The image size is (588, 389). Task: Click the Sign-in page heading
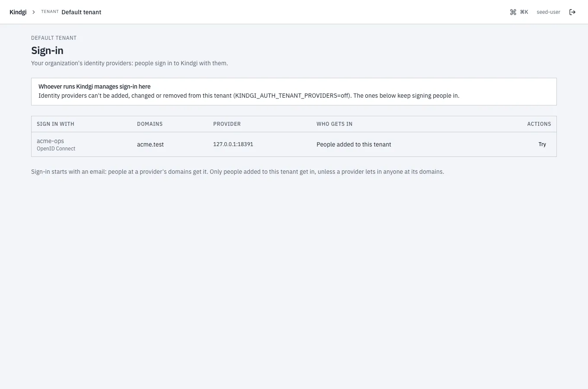47,51
